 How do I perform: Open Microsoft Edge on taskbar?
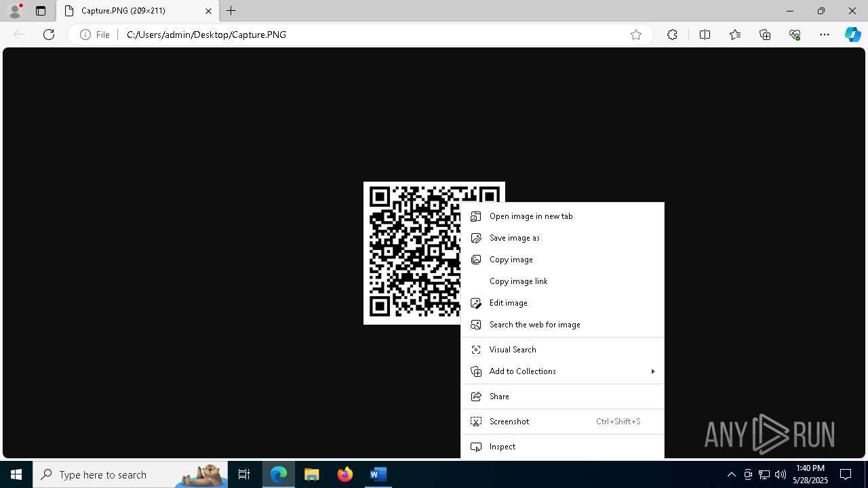tap(279, 474)
